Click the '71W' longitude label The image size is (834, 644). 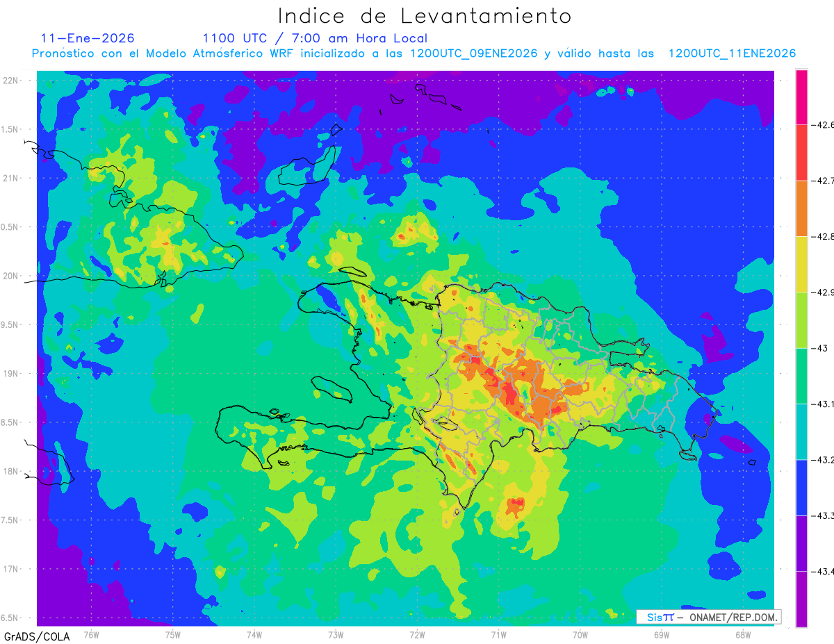pyautogui.click(x=498, y=635)
